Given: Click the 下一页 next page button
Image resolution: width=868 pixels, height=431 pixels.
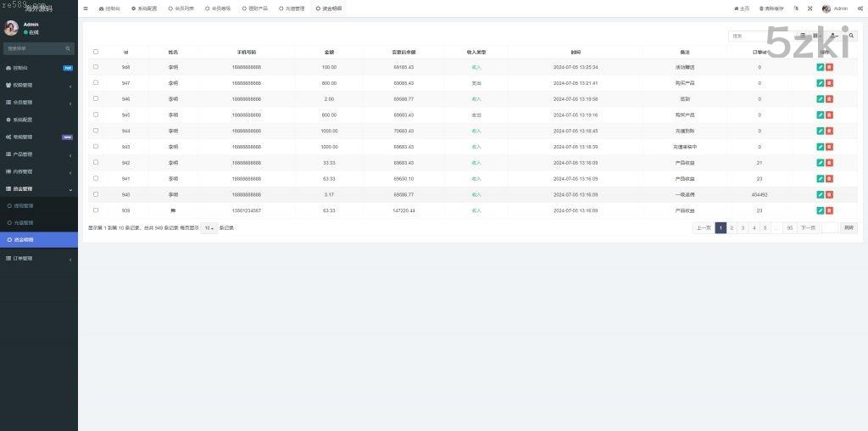Looking at the screenshot, I should point(808,227).
